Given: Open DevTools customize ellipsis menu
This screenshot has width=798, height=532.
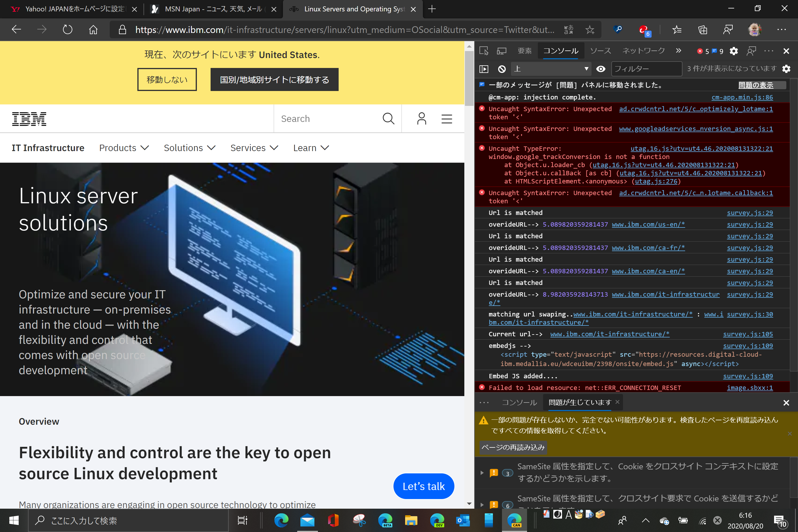Looking at the screenshot, I should click(769, 51).
